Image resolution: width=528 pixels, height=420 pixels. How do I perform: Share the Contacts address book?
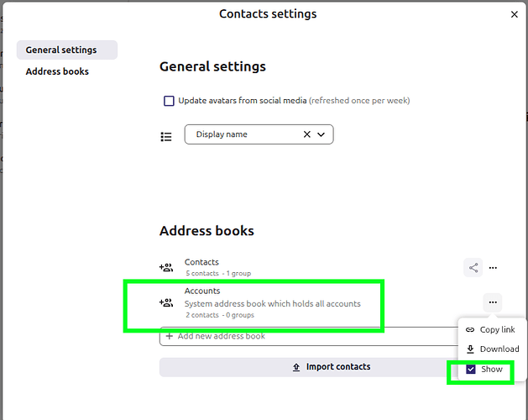(x=473, y=268)
